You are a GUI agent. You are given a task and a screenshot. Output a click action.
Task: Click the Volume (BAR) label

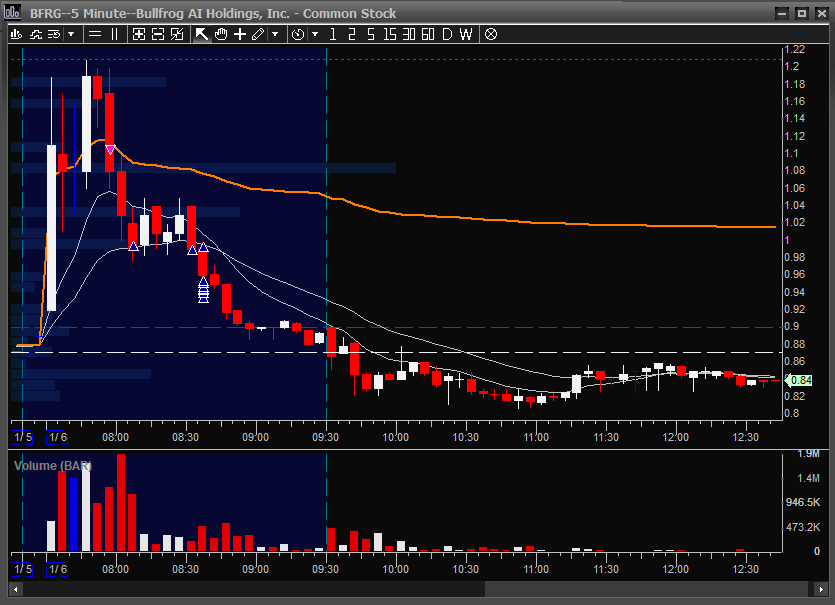tap(53, 465)
